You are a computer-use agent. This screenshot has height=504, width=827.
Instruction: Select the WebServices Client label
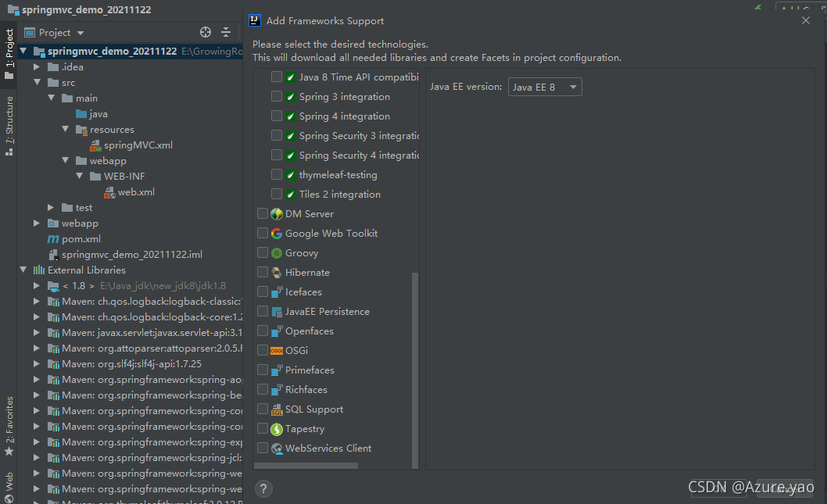click(328, 448)
